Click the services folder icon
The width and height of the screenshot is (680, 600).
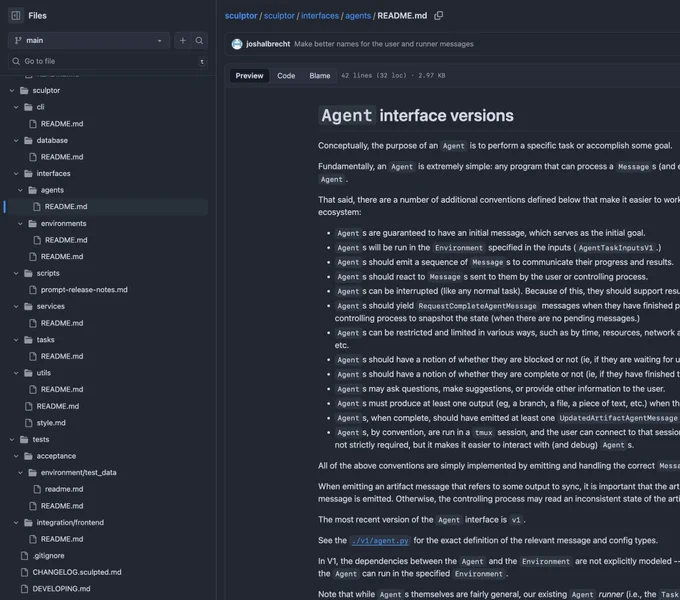click(x=29, y=307)
